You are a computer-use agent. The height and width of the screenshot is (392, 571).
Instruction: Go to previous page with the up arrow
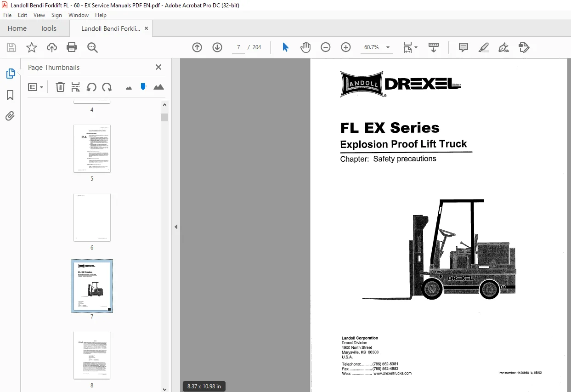[x=197, y=47]
